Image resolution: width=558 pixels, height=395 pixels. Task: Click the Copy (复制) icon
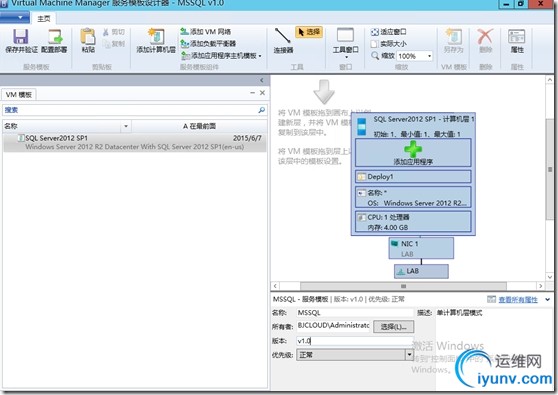(106, 44)
